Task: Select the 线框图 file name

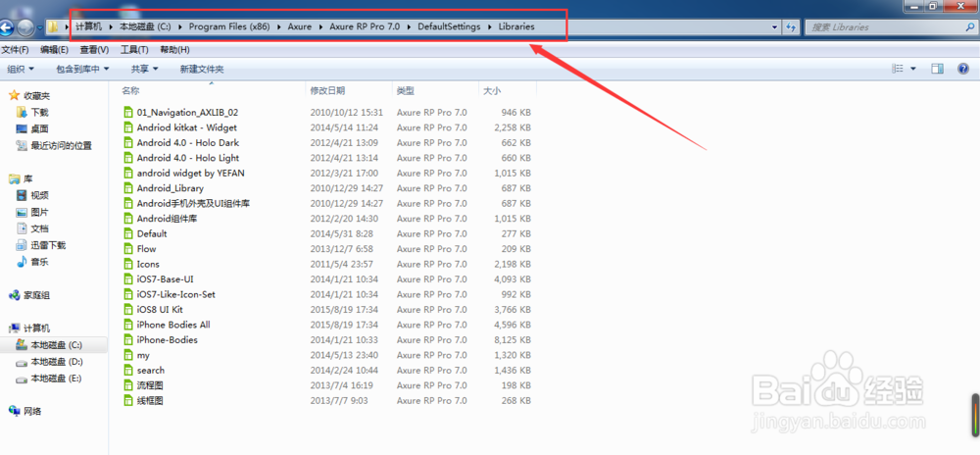Action: [x=150, y=401]
